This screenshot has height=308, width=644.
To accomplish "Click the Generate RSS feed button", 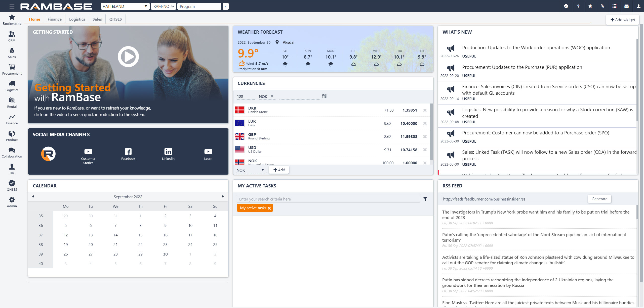I will pyautogui.click(x=599, y=199).
